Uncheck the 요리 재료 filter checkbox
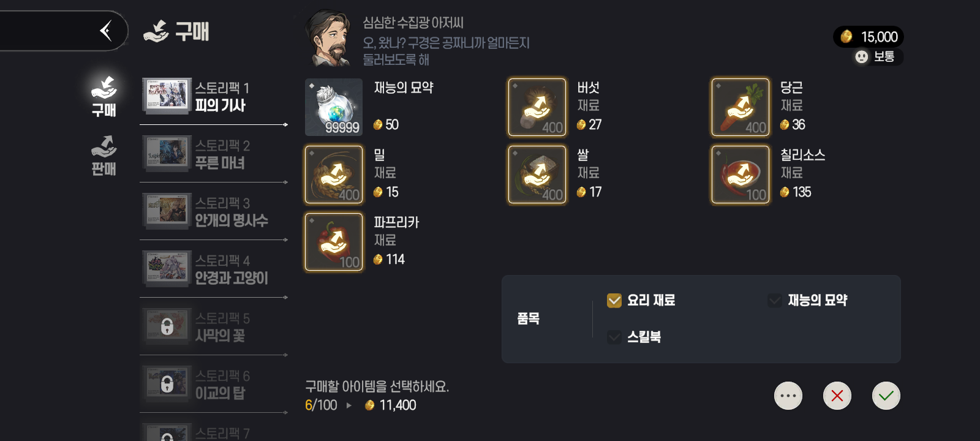980x441 pixels. click(x=614, y=300)
